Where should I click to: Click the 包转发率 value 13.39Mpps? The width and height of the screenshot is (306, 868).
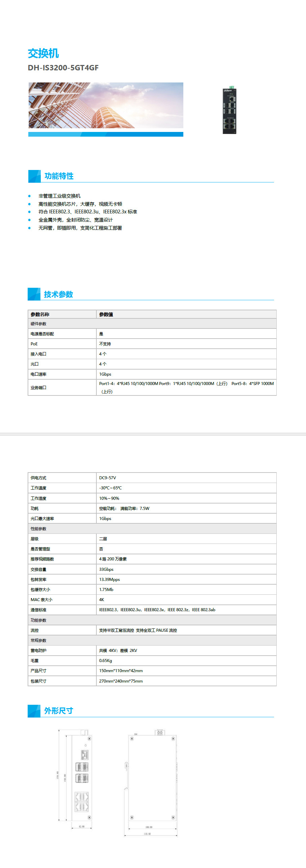click(109, 580)
